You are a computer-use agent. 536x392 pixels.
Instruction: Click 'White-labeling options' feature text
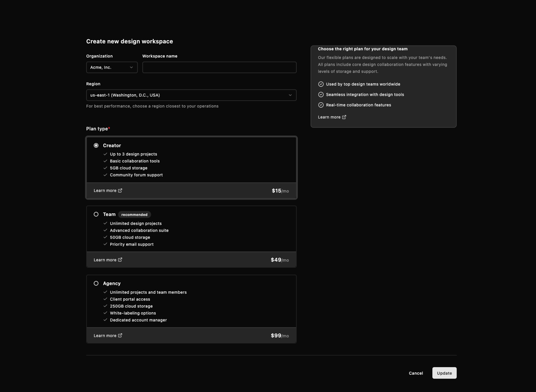pos(133,313)
